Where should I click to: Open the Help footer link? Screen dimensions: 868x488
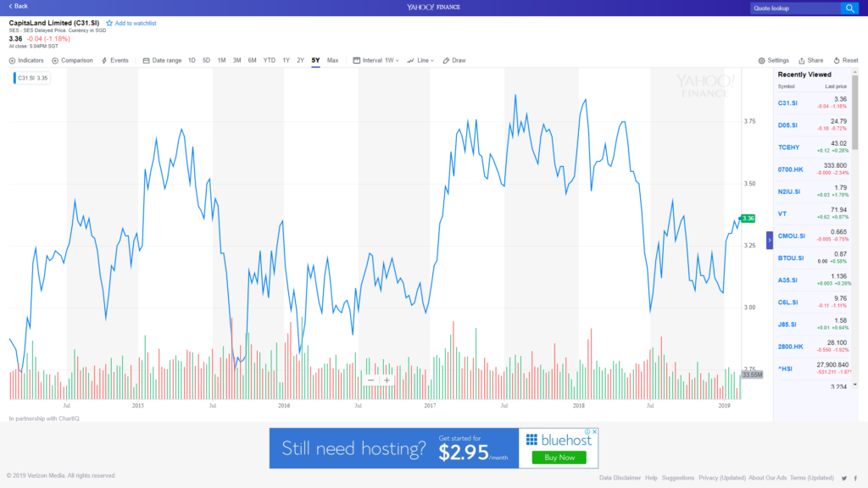pyautogui.click(x=651, y=478)
